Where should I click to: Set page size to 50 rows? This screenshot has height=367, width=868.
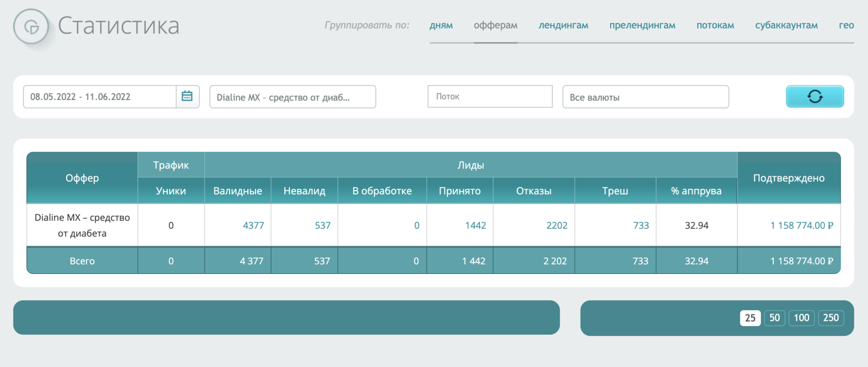click(x=774, y=318)
